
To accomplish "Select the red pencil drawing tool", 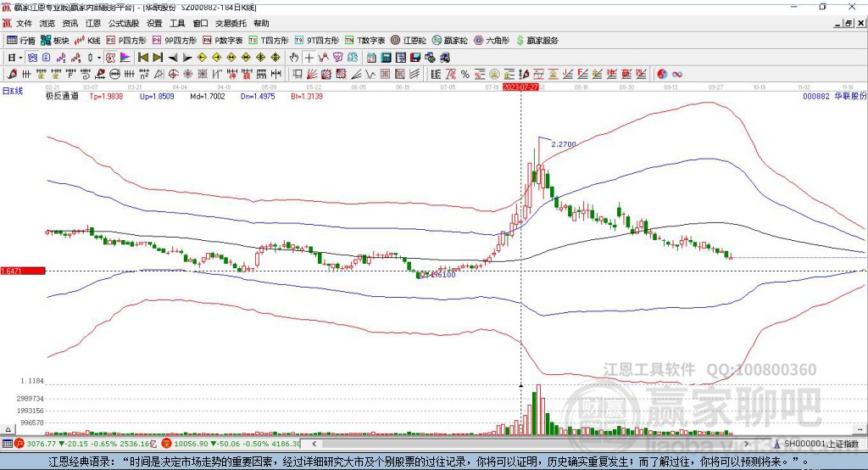I will 12,74.
